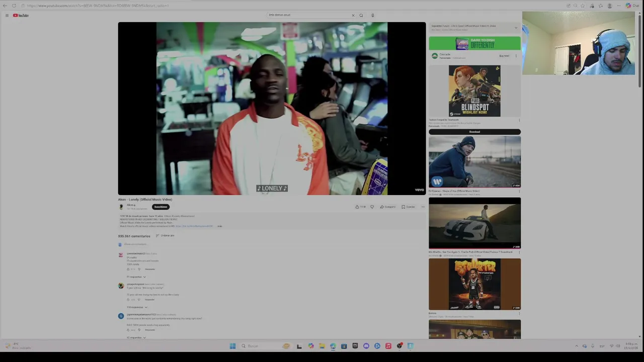Viewport: 644px width, 362px height.
Task: Clear the YouTube search box text
Action: click(x=353, y=15)
